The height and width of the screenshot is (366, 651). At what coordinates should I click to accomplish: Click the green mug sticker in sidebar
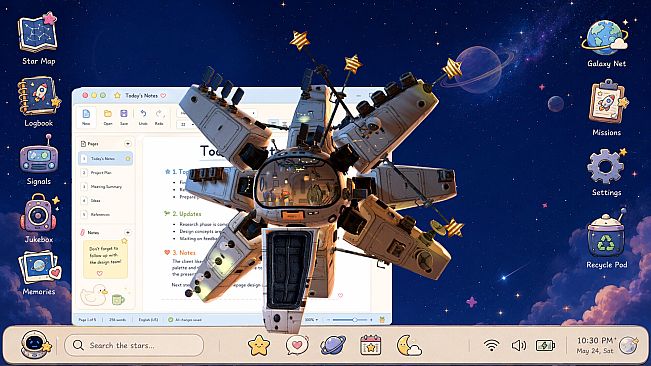[x=118, y=299]
